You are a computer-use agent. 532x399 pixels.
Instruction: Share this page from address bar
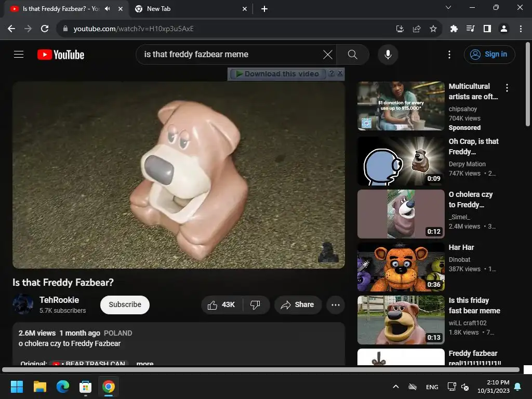[x=417, y=29]
